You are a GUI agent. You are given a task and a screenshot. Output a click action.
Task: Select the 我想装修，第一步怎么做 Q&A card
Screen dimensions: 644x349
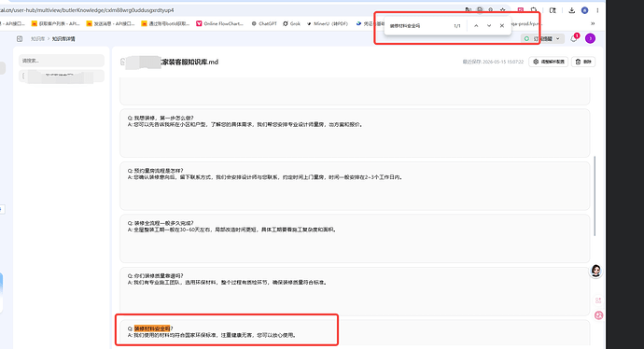point(355,133)
